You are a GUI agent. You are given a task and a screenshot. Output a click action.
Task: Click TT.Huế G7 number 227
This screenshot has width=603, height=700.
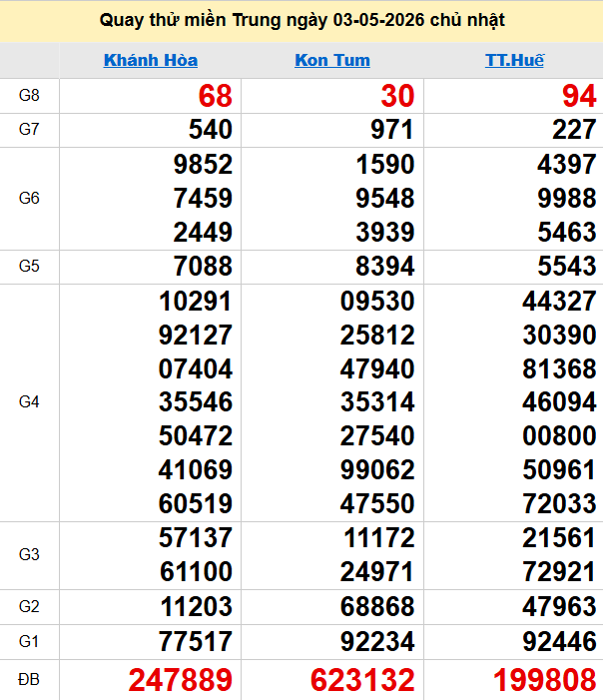click(x=574, y=130)
